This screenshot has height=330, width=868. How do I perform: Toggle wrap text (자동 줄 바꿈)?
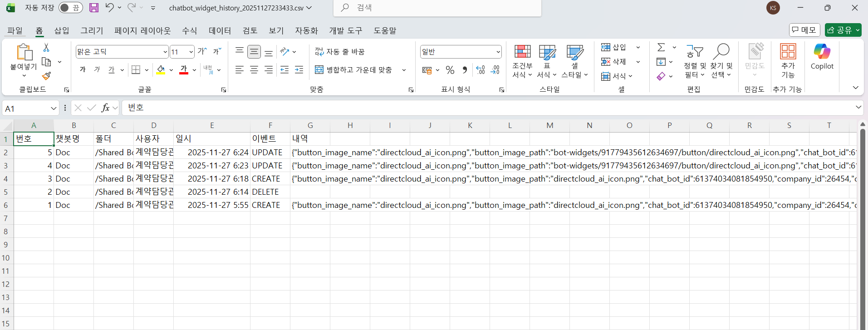click(x=340, y=52)
